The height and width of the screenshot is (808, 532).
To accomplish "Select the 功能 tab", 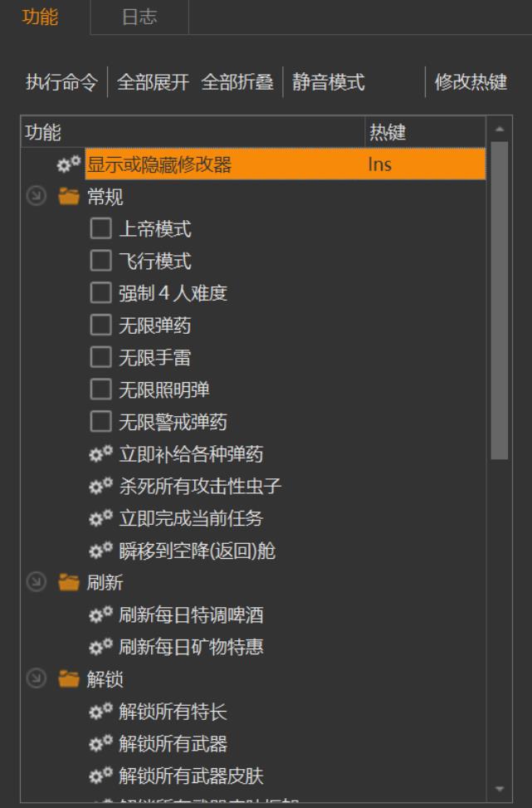I will 40,17.
